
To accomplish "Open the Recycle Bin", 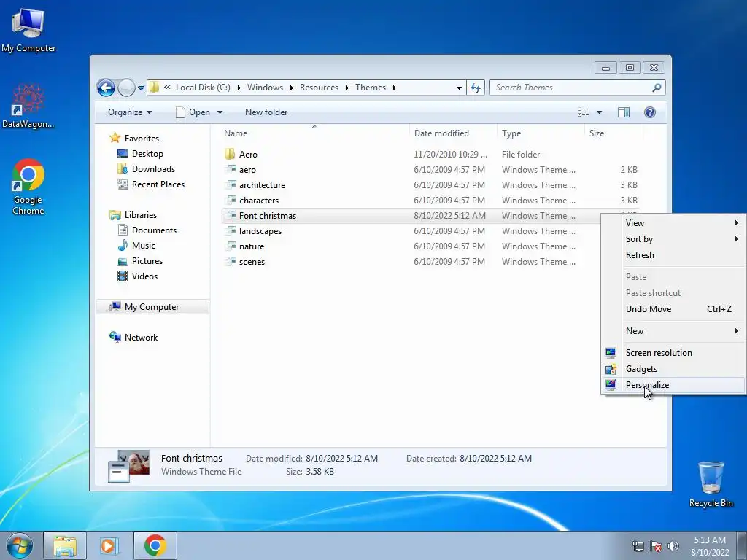I will coord(711,484).
